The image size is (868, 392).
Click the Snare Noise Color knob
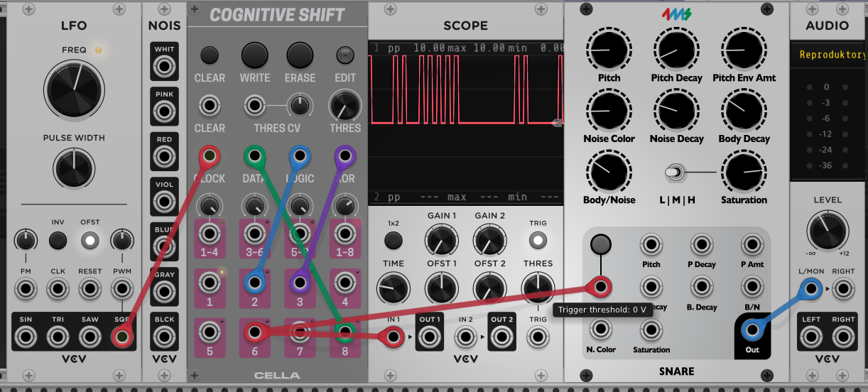point(609,110)
